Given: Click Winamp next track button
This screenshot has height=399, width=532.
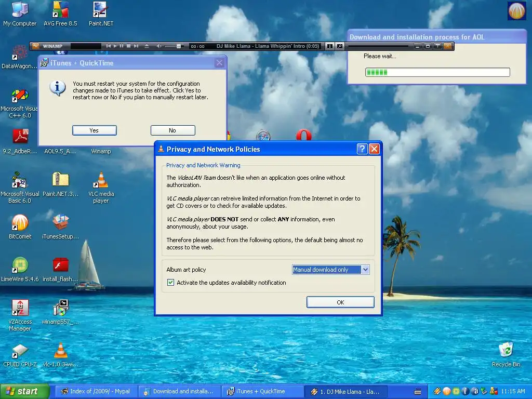Looking at the screenshot, I should (136, 46).
